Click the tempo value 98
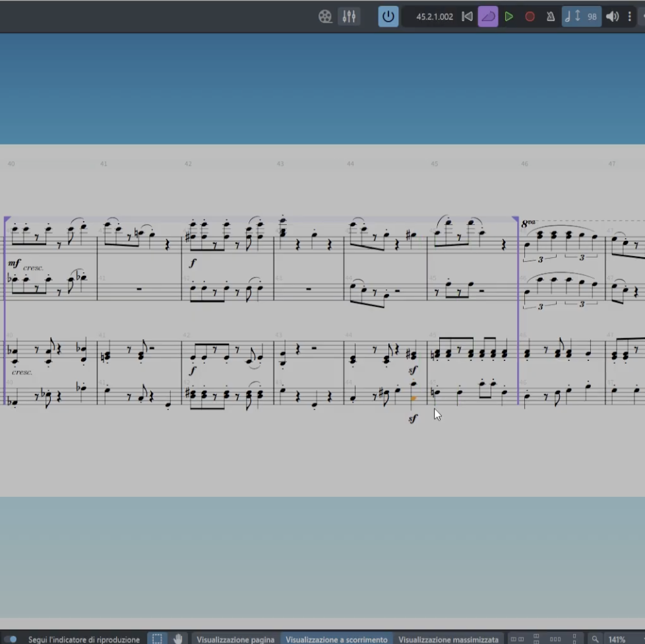 592,16
